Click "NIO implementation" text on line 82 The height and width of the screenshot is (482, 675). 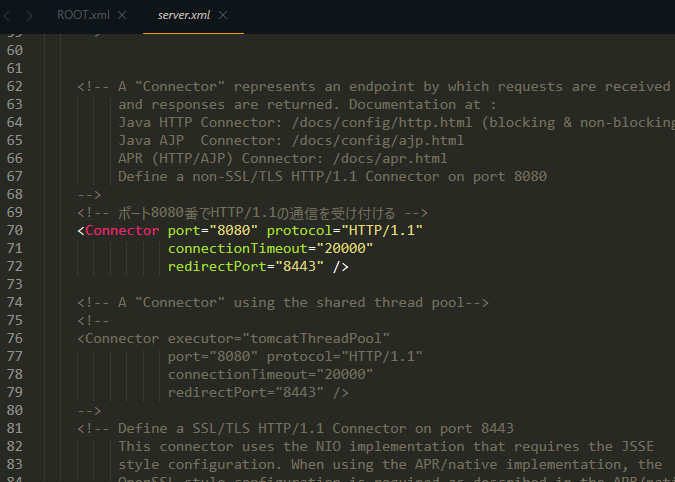point(390,446)
